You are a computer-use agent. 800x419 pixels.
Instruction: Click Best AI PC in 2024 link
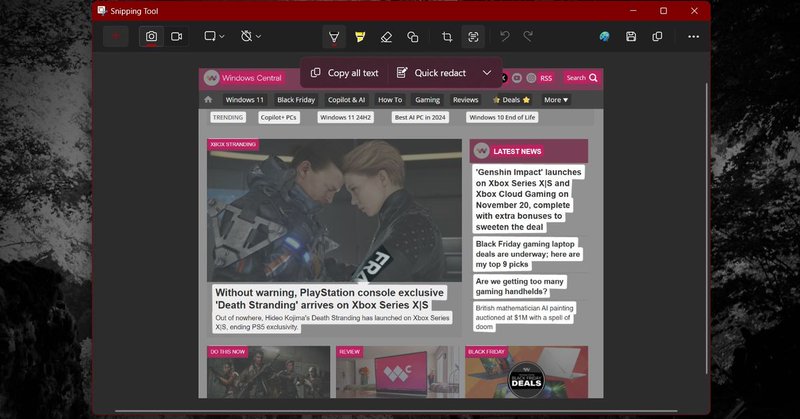click(420, 117)
